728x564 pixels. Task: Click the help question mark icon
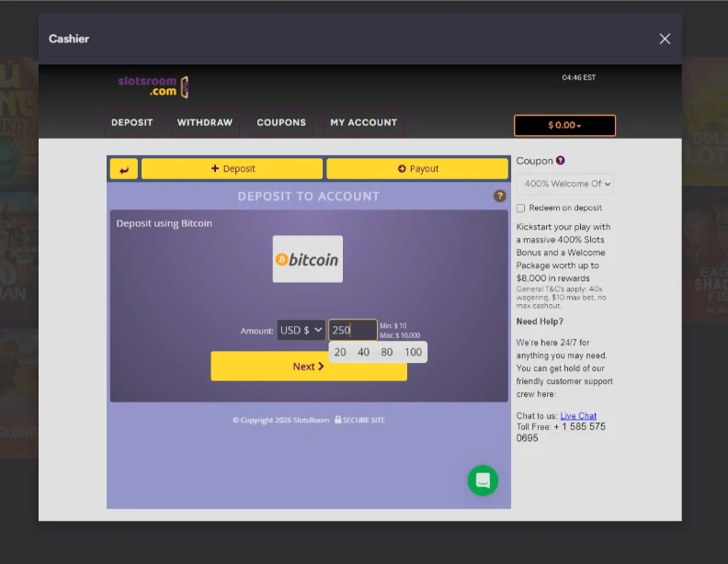coord(500,196)
